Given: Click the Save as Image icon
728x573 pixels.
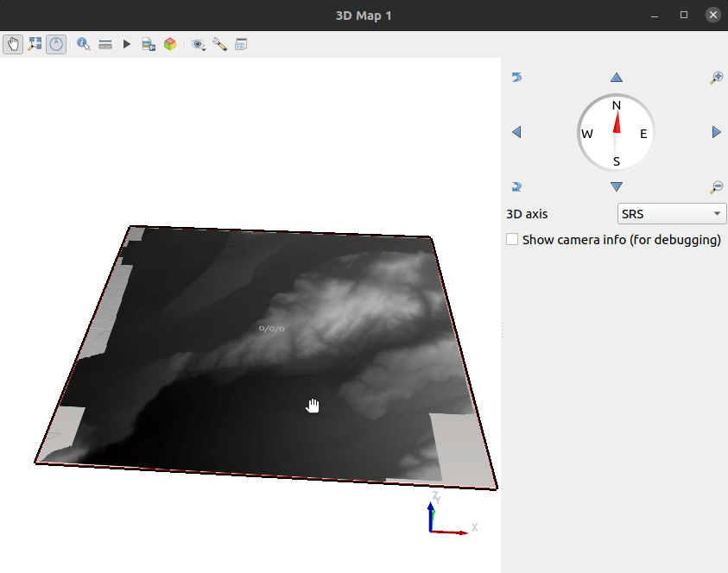Looking at the screenshot, I should (x=149, y=44).
